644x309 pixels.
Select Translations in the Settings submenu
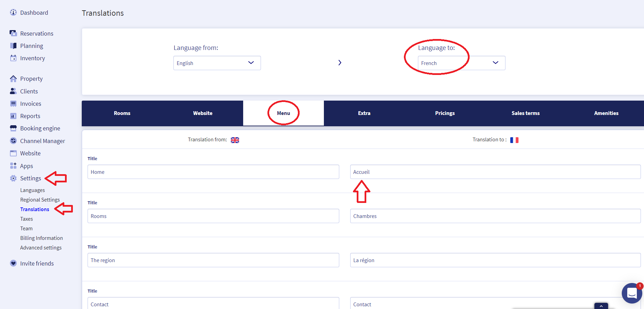(x=35, y=209)
